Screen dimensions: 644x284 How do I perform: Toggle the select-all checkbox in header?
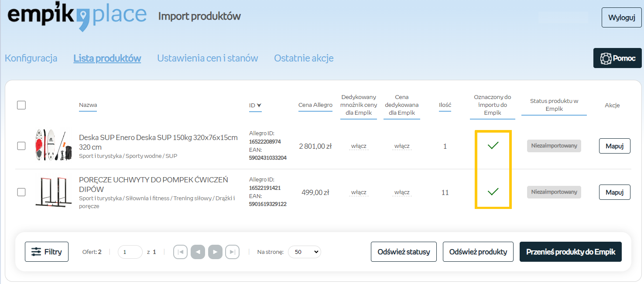point(21,105)
